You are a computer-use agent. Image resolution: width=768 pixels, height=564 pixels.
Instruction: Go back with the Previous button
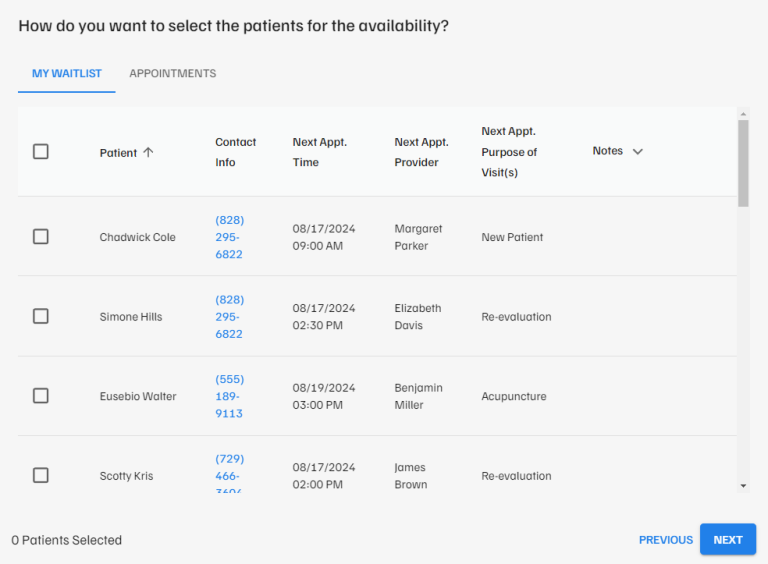(x=665, y=540)
